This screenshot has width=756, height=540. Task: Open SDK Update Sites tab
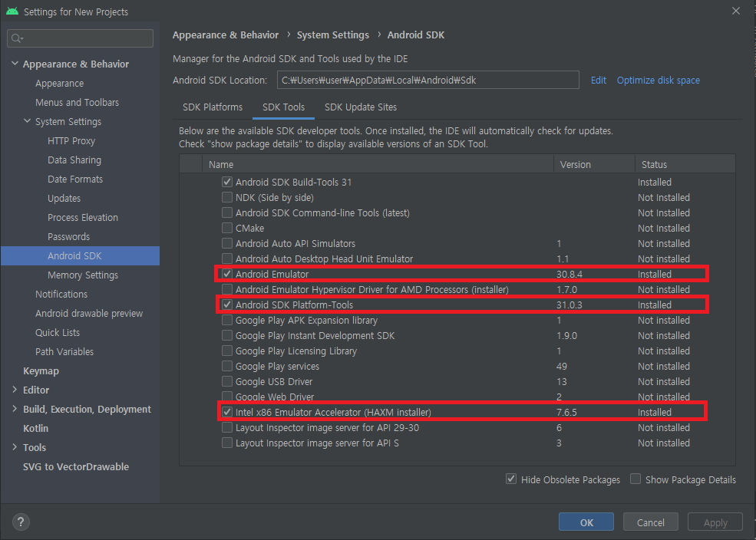tap(361, 107)
